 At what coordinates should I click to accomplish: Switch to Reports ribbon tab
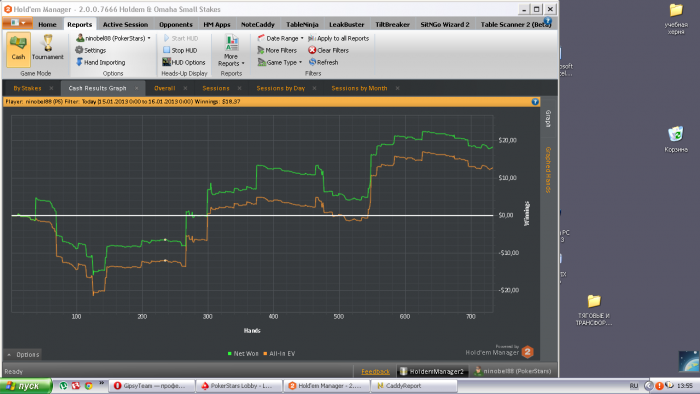pos(79,25)
